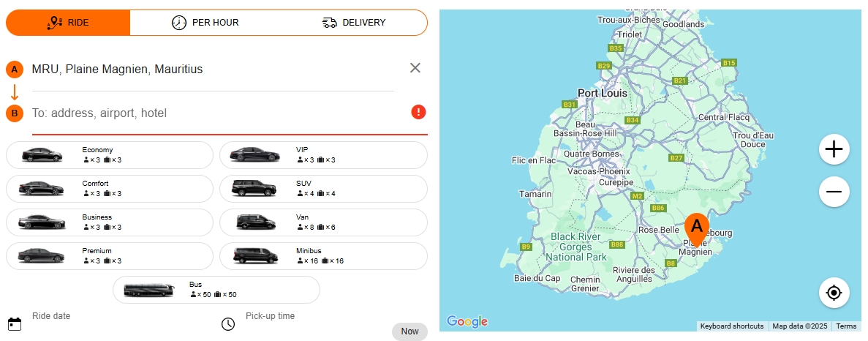
Task: Zoom in on the map
Action: (834, 150)
